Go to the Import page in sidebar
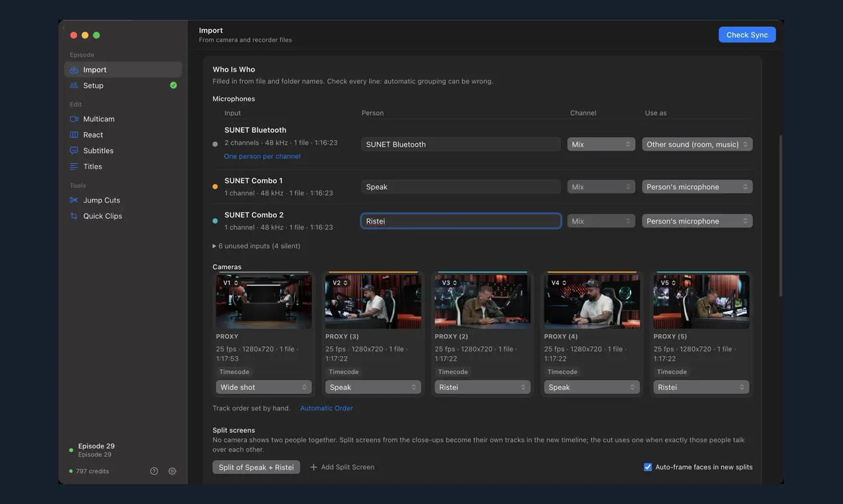 coord(123,70)
